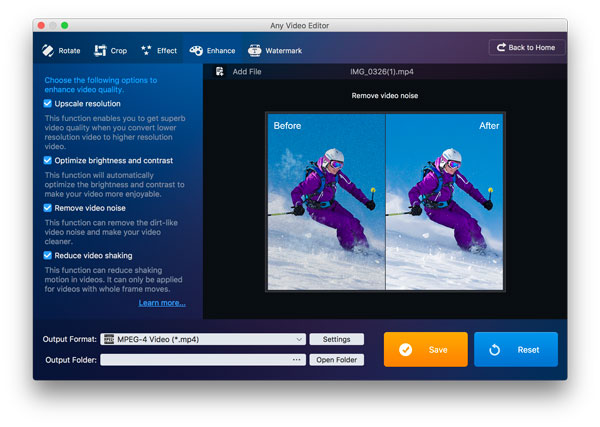
Task: Open the Learn more link
Action: click(162, 303)
